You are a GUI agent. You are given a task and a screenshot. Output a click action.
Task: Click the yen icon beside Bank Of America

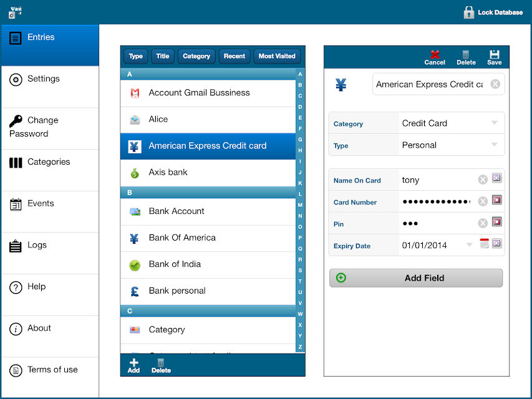tap(134, 239)
